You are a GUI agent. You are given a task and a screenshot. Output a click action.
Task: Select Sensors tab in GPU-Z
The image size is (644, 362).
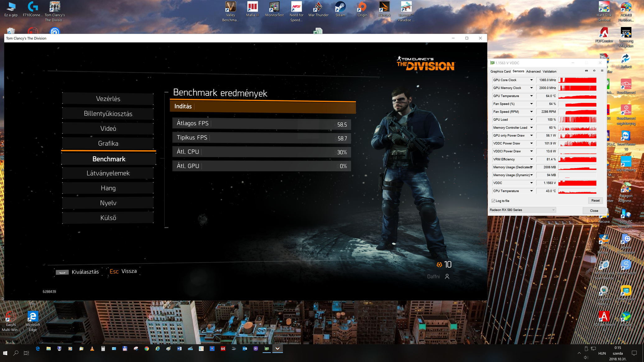518,71
